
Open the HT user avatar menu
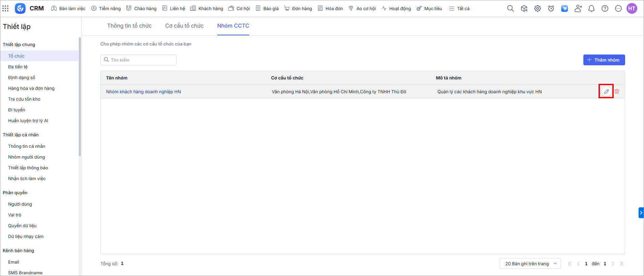[x=632, y=8]
